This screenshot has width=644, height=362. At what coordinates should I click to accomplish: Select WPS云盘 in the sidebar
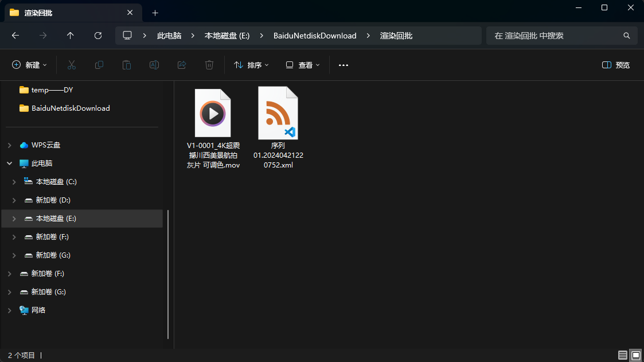click(45, 145)
